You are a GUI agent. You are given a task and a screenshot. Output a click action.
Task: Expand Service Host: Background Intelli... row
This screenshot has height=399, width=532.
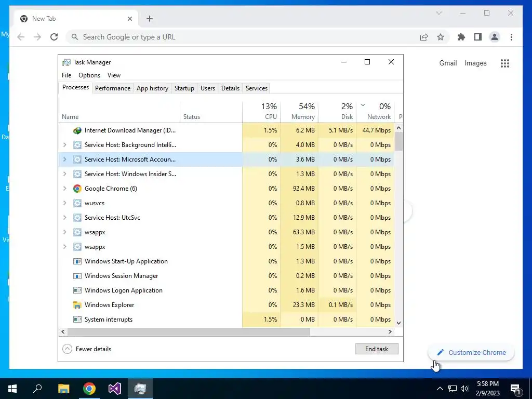click(64, 145)
